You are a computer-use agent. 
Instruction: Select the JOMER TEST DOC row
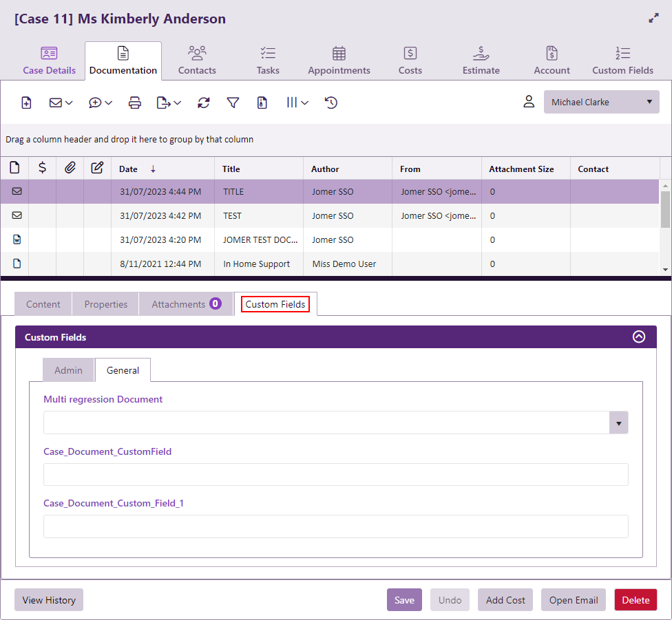[x=260, y=240]
